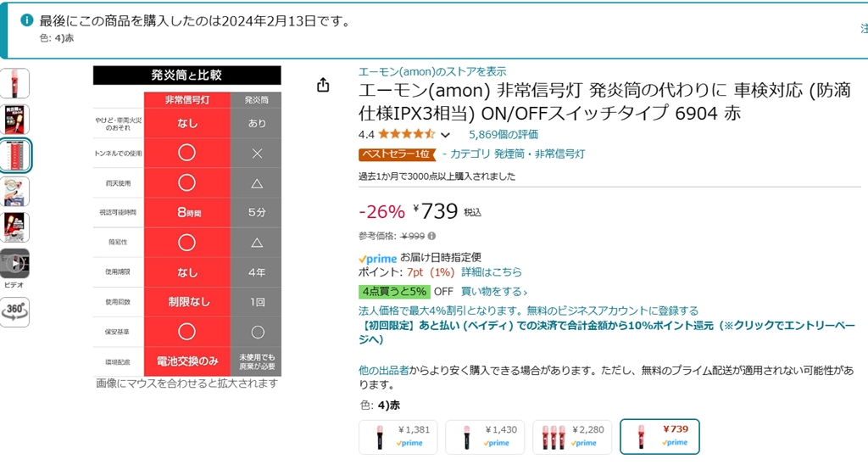Viewport: 868px width, 470px height.
Task: Select the ¥1,381 color variant
Action: [x=398, y=437]
